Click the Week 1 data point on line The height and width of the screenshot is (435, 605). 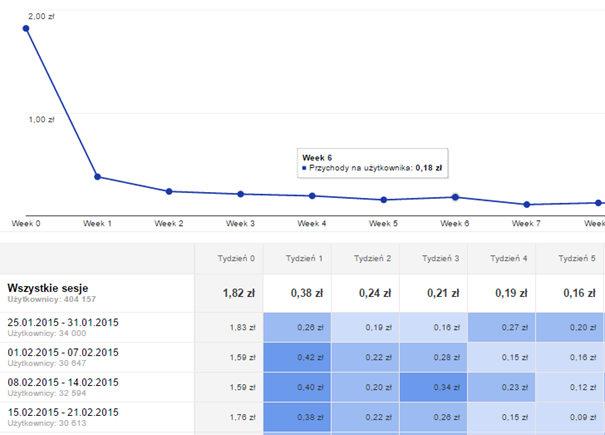point(97,177)
